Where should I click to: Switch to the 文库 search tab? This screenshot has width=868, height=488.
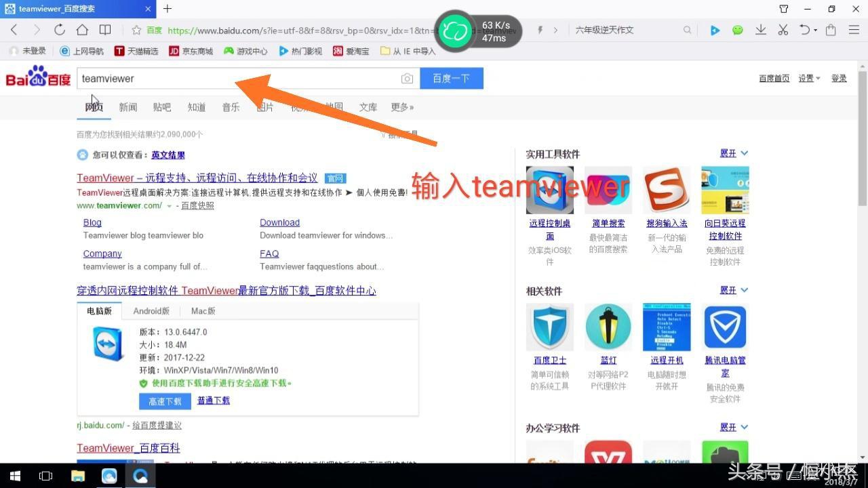tap(368, 107)
